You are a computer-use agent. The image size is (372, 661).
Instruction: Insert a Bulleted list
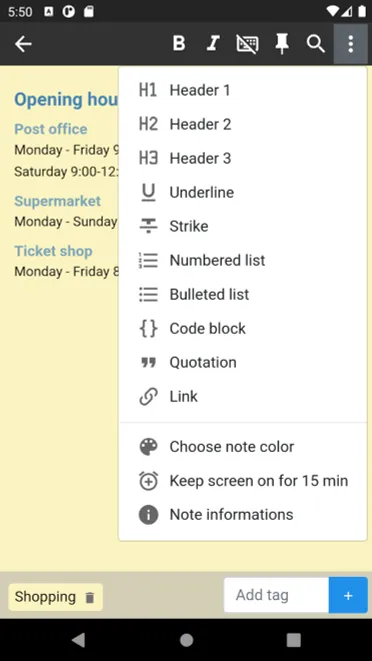(243, 294)
